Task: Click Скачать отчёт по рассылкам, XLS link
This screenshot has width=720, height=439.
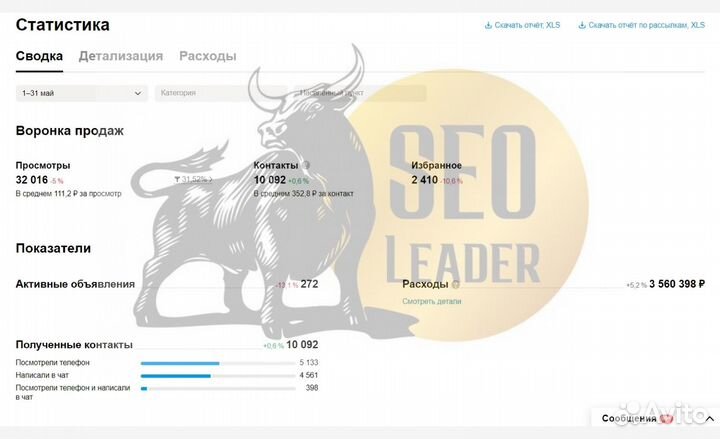Action: 646,26
